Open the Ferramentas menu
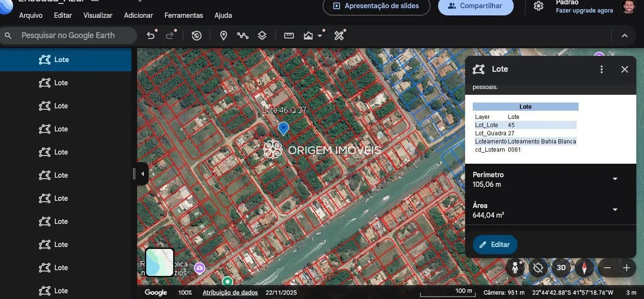Screen dimensions: 644x299 [x=184, y=15]
